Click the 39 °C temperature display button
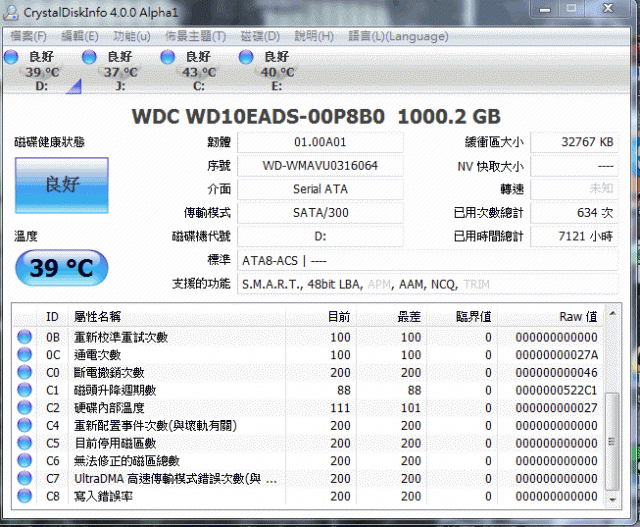This screenshot has width=640, height=527. point(62,268)
